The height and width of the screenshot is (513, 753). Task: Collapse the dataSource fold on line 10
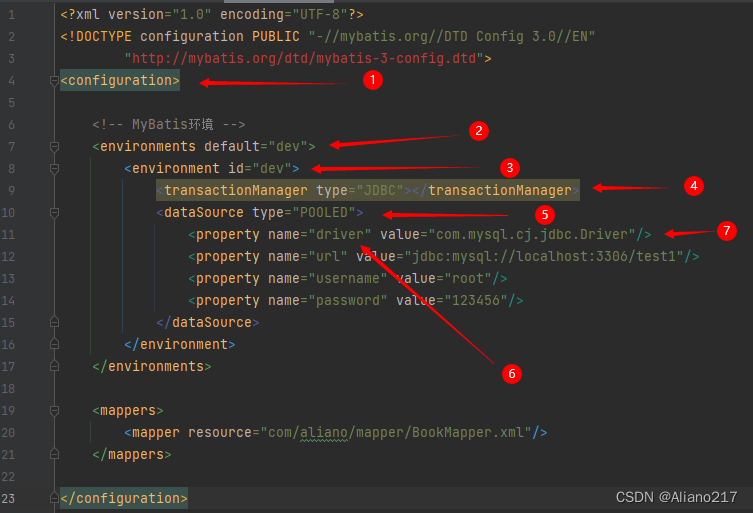pos(54,212)
